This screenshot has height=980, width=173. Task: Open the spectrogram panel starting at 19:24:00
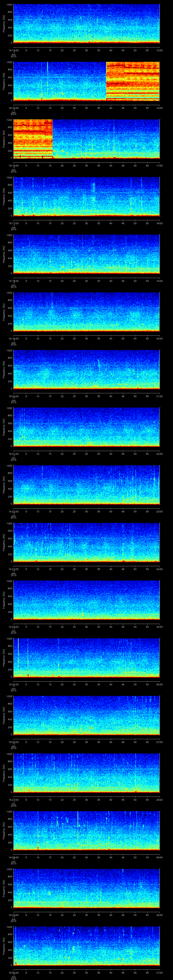86,600
